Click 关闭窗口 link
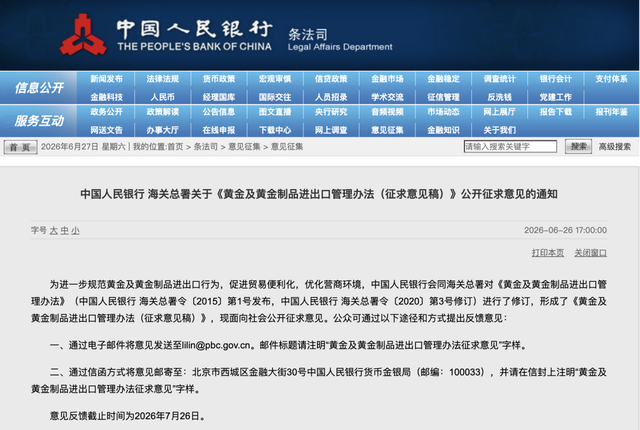640x430 pixels. (590, 253)
